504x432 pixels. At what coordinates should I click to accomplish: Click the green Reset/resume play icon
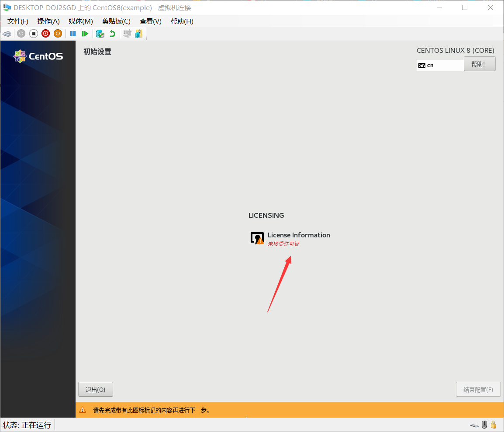point(85,34)
